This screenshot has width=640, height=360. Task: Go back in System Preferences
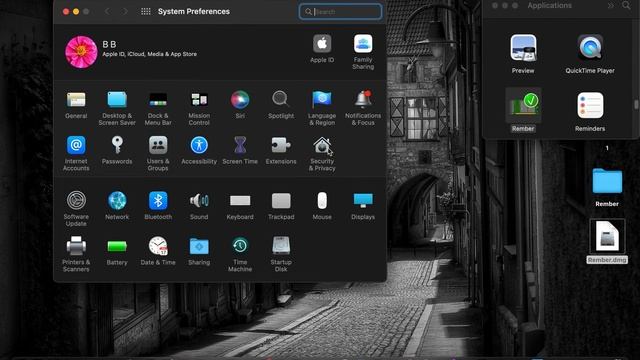pyautogui.click(x=107, y=11)
